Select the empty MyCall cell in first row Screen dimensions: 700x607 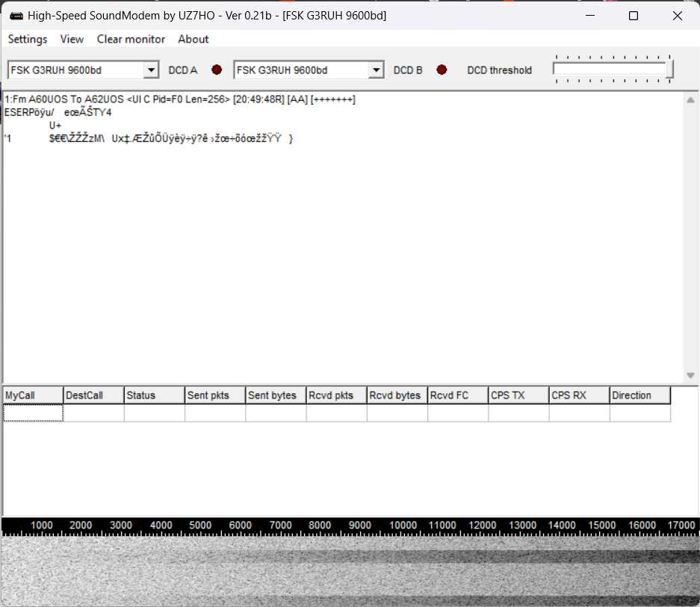[x=33, y=413]
